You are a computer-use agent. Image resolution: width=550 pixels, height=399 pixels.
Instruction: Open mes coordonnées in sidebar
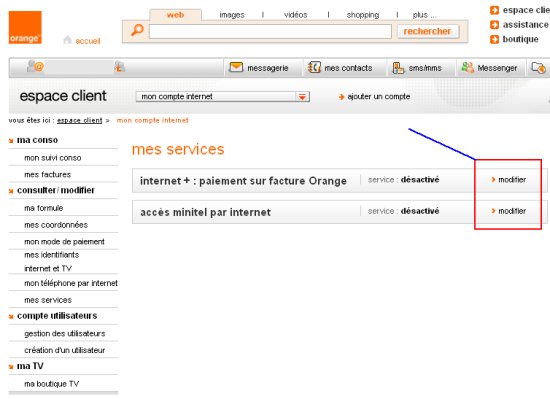point(56,225)
